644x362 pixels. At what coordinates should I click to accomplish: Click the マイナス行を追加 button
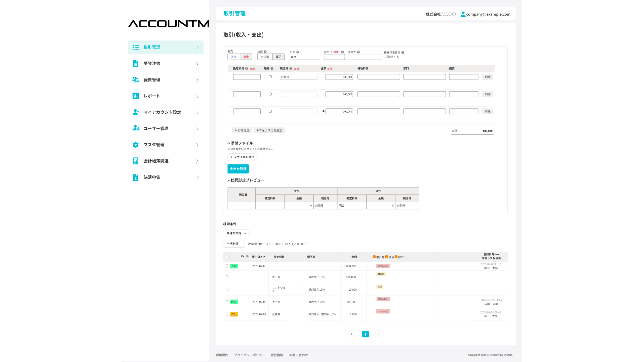[269, 130]
